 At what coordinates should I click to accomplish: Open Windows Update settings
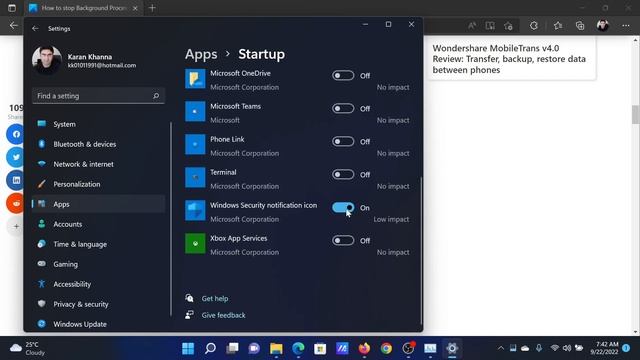pos(98,324)
